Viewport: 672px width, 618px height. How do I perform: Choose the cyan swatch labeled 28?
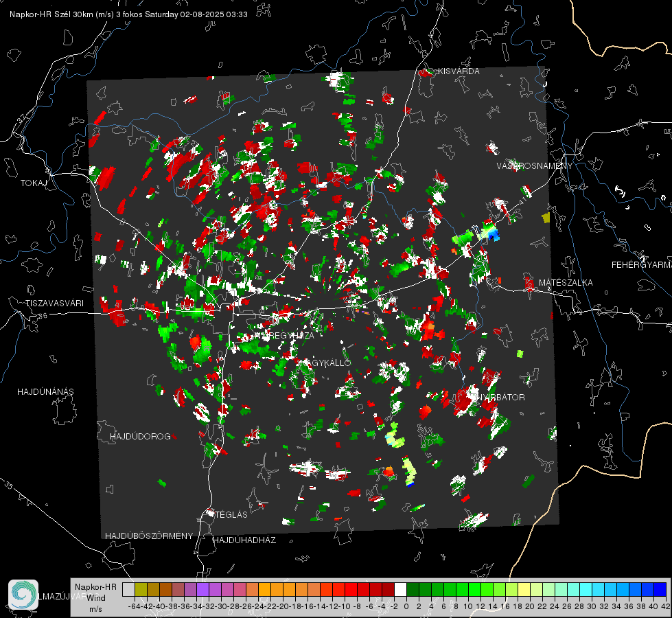click(586, 590)
